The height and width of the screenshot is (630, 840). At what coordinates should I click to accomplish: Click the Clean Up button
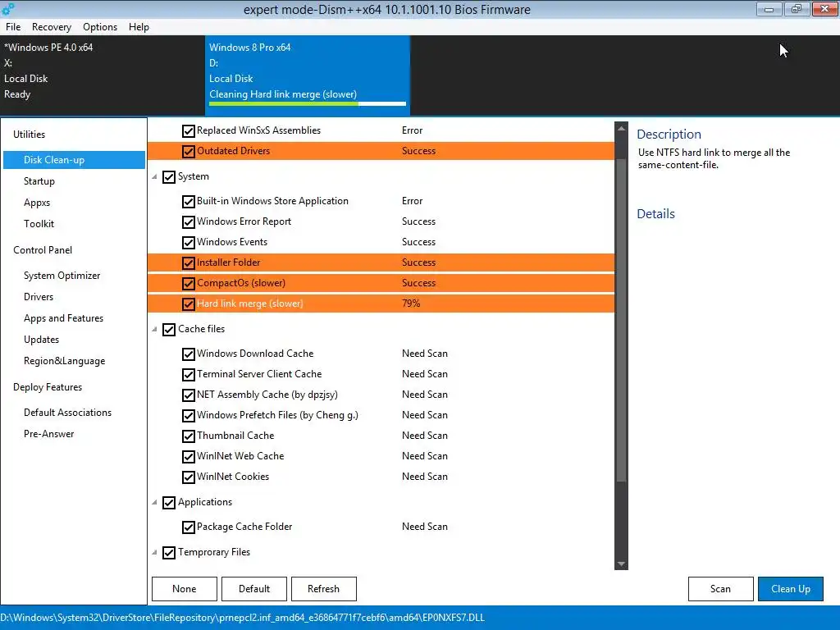[790, 589]
